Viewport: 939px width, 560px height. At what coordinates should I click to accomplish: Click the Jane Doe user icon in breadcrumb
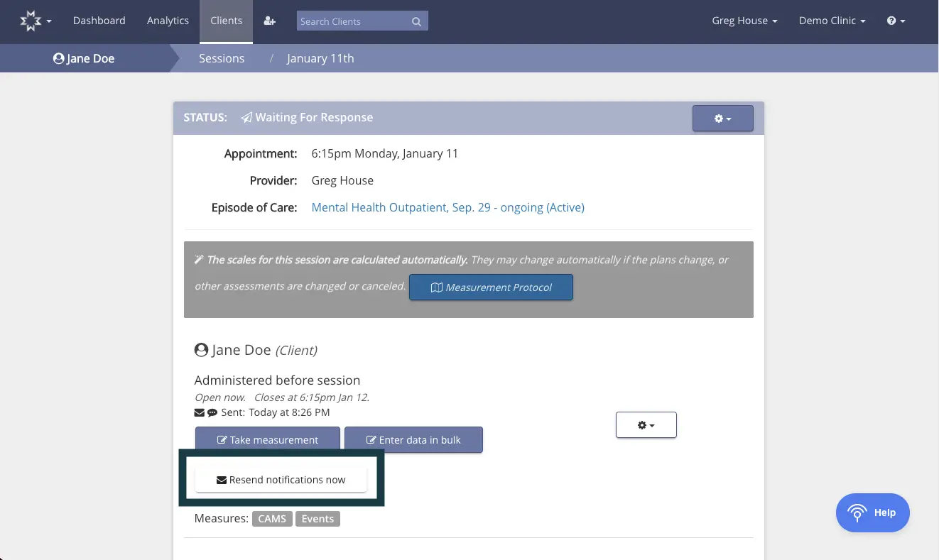click(58, 58)
